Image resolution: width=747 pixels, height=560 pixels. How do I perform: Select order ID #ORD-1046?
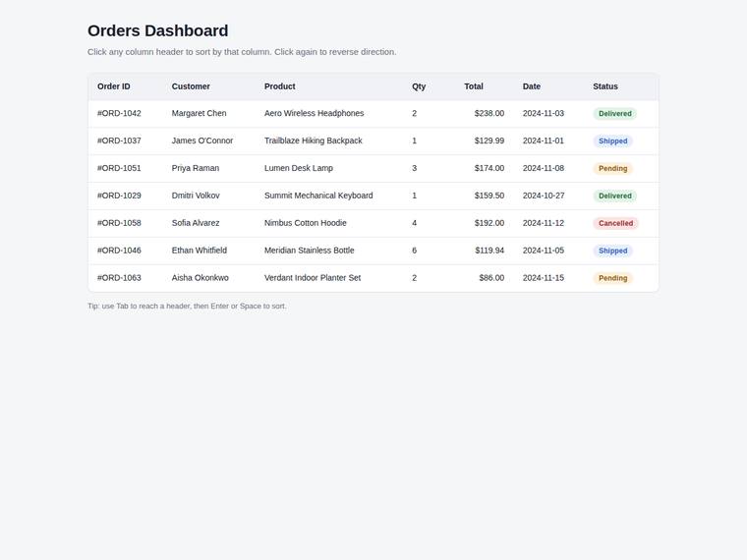[x=119, y=251]
